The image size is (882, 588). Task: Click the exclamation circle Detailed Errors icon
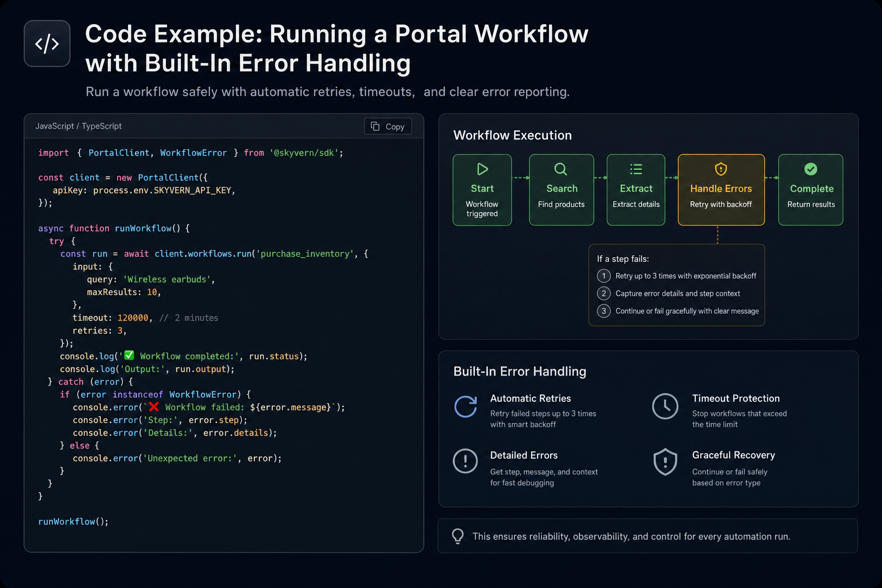465,461
